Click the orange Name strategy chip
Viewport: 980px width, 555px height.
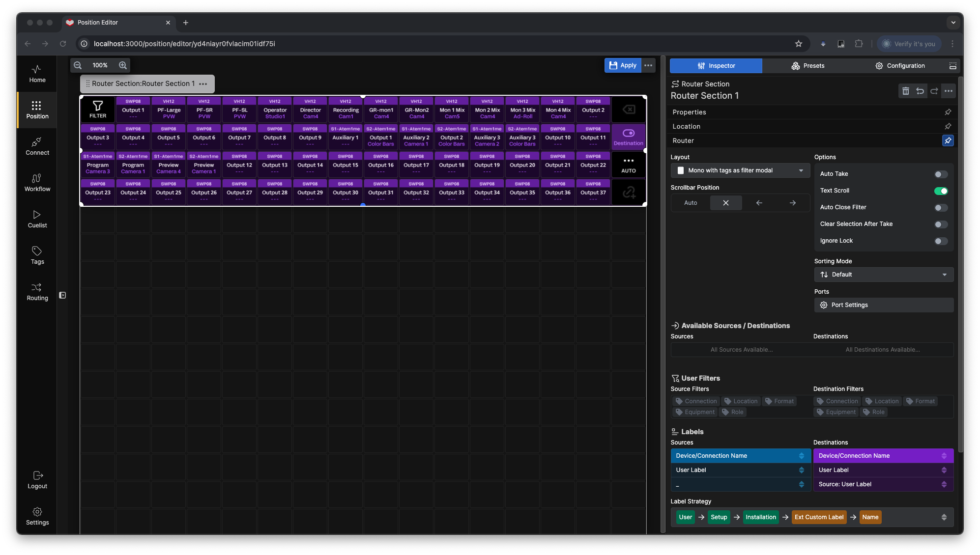[870, 517]
